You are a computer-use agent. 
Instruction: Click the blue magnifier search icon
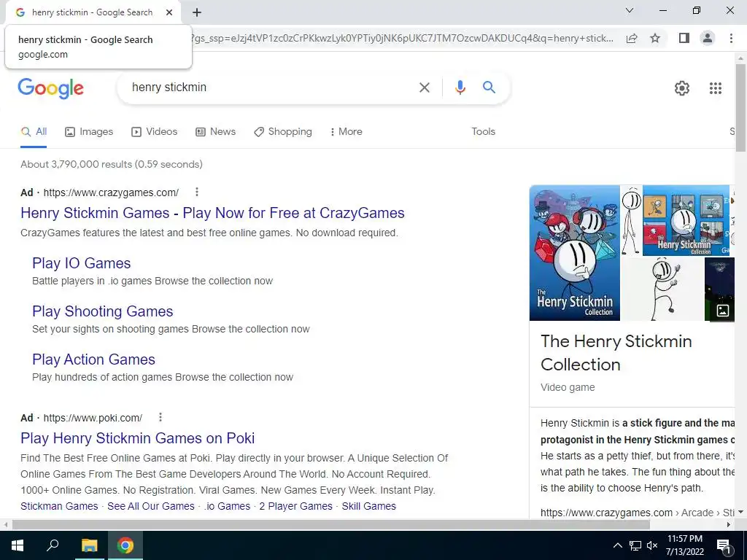(489, 87)
